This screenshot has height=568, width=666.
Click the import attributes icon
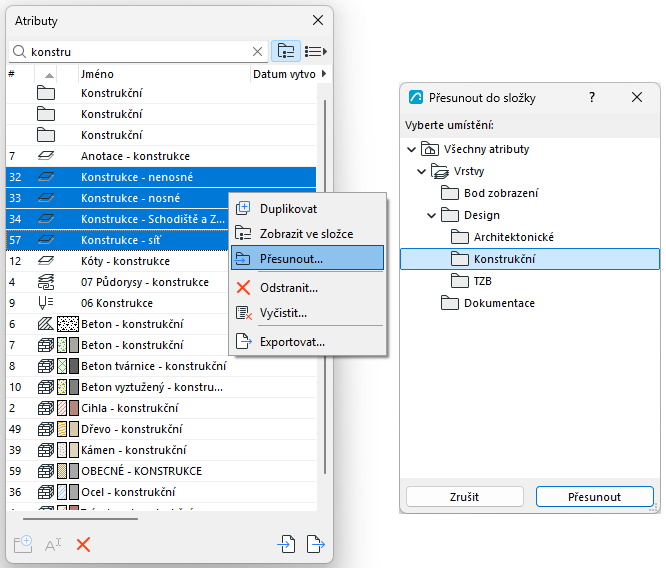point(286,544)
